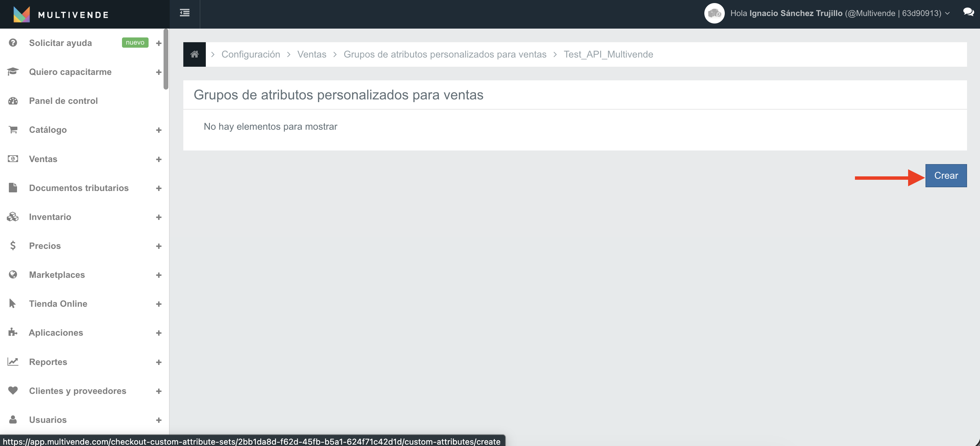Click the home icon in breadcrumb
This screenshot has width=980, height=446.
(195, 54)
